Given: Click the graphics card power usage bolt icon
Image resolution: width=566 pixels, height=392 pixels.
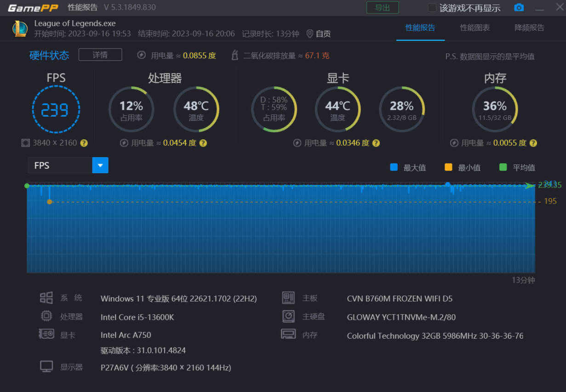Looking at the screenshot, I should coord(297,143).
